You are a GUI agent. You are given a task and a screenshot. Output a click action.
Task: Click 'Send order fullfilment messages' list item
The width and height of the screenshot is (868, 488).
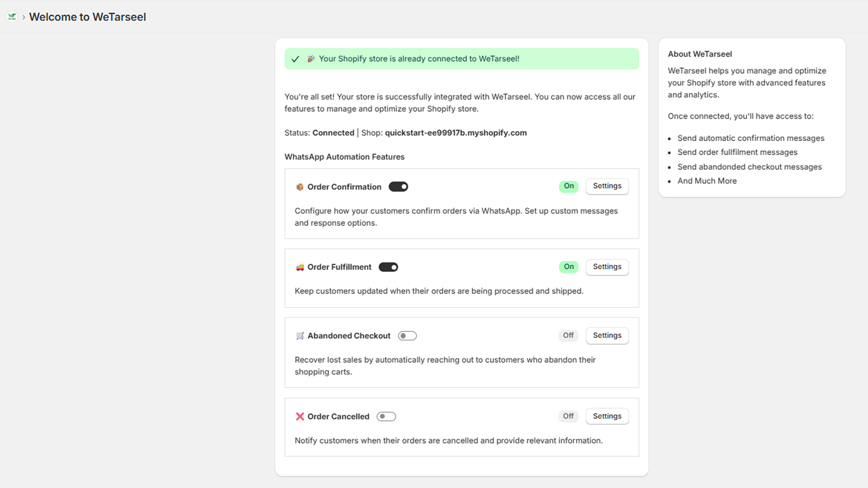point(737,152)
